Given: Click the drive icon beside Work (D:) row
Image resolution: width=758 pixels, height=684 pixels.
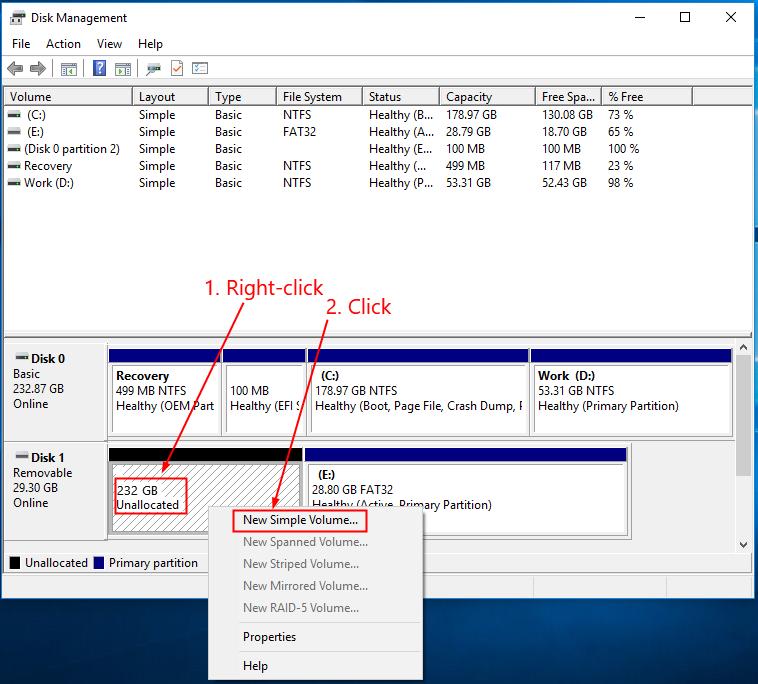Looking at the screenshot, I should point(15,183).
